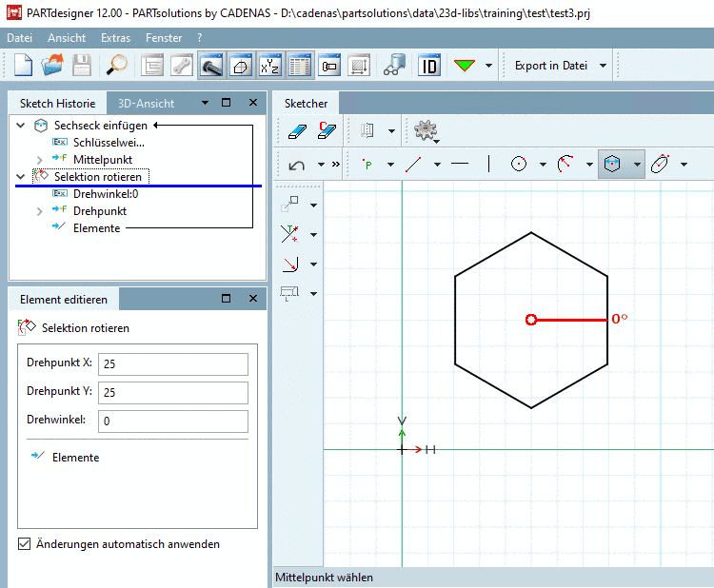714x588 pixels.
Task: Click the magnifier search icon
Action: (x=117, y=66)
